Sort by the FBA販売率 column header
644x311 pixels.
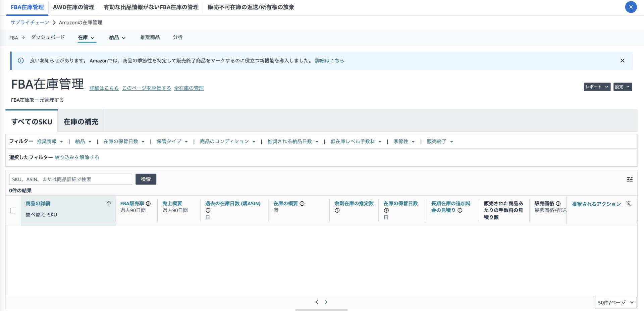tap(132, 203)
